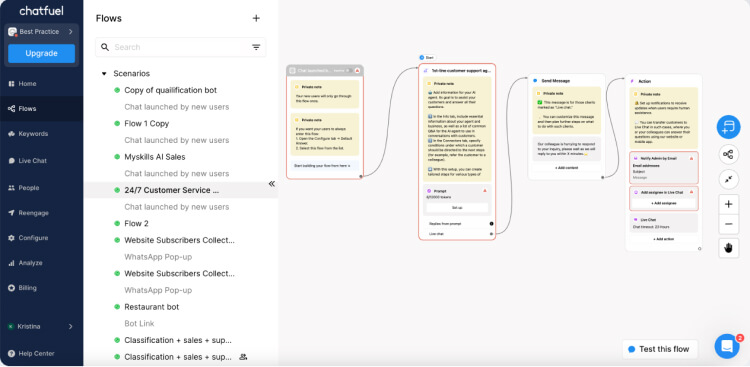Click + Add content in Send Message block
The width and height of the screenshot is (750, 367).
click(566, 168)
